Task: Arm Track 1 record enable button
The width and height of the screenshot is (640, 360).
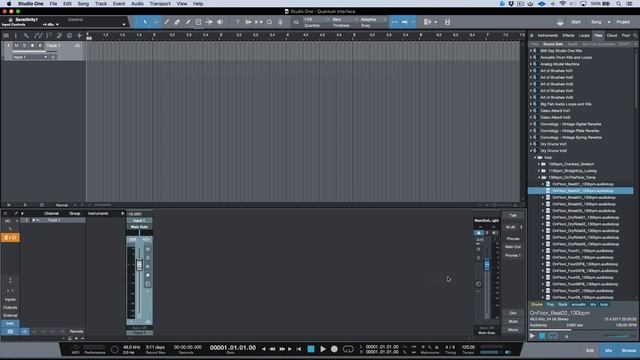Action: click(x=32, y=46)
